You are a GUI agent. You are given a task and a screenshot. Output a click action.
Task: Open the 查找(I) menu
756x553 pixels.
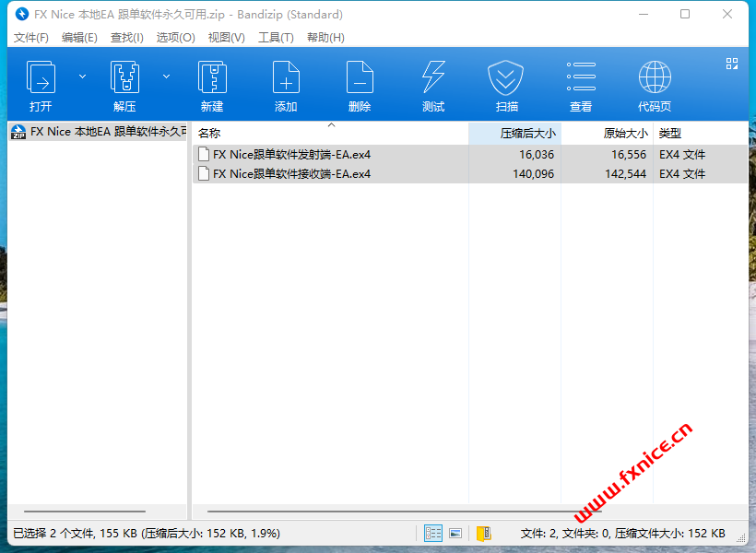(127, 38)
